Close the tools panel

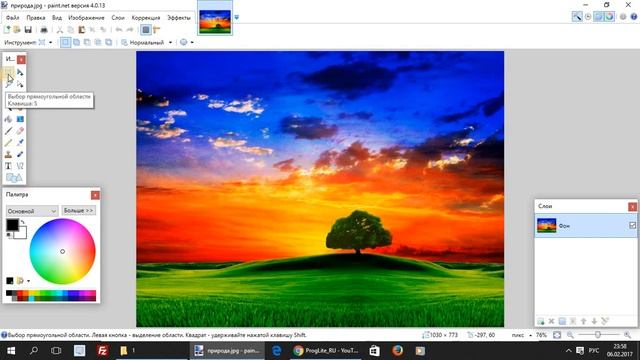(21, 60)
